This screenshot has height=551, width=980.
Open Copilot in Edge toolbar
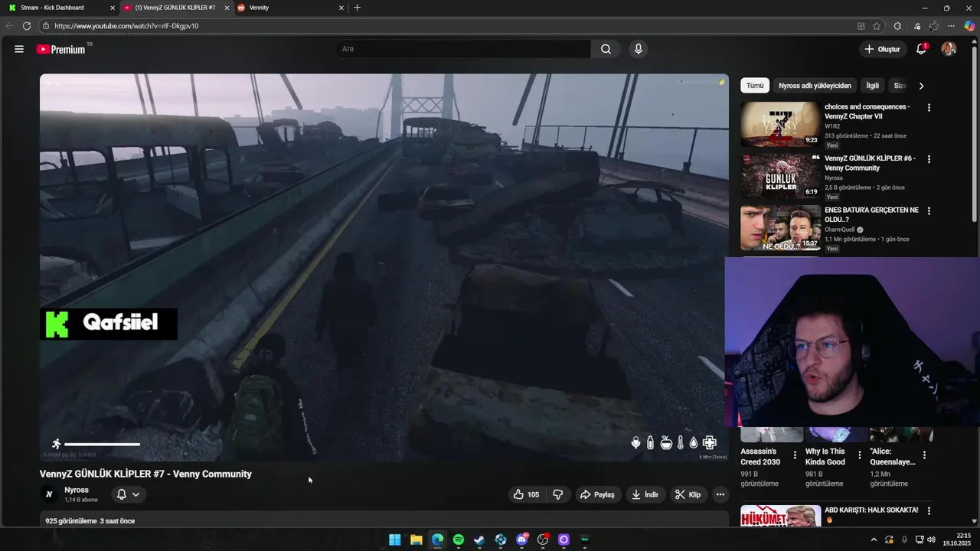click(969, 26)
